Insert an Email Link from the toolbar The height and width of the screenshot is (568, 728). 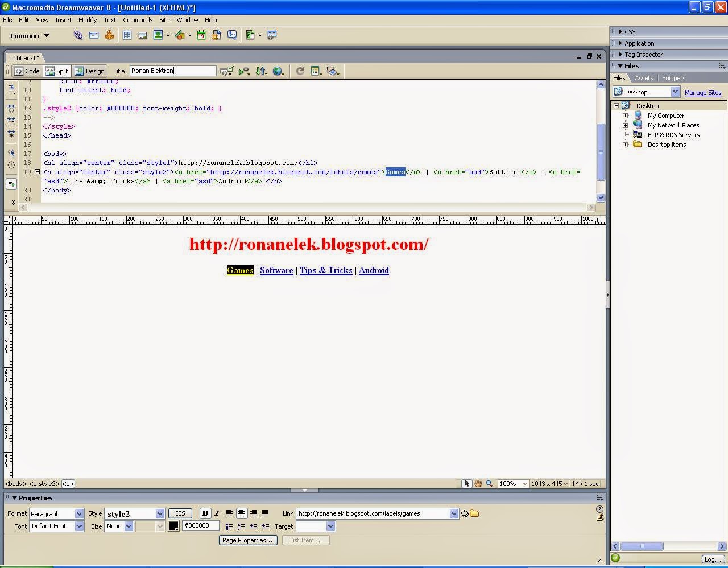pyautogui.click(x=94, y=35)
